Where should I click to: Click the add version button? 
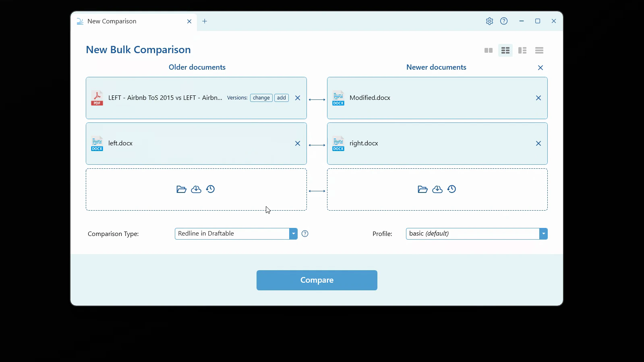click(x=282, y=98)
